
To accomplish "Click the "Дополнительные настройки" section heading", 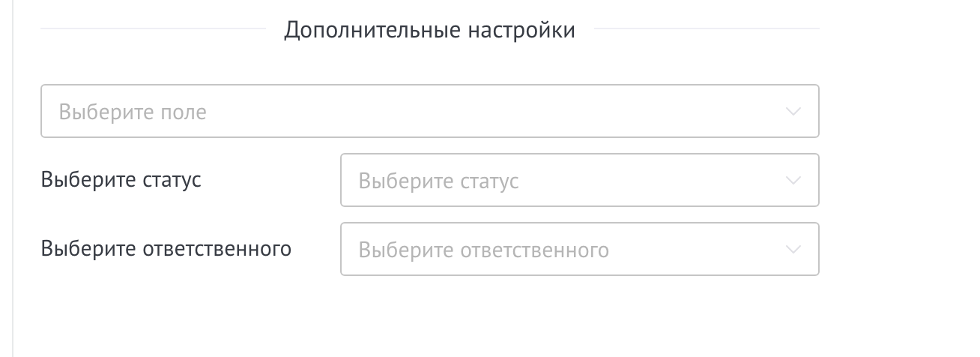I will (429, 31).
